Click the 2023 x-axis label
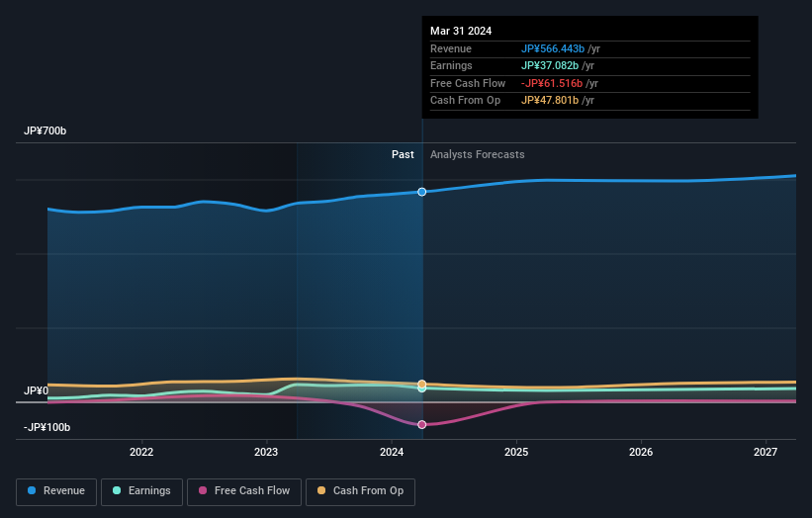Image resolution: width=812 pixels, height=518 pixels. tap(266, 452)
